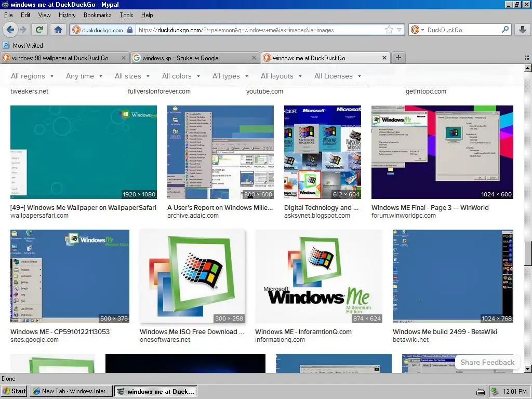The image size is (532, 399).
Task: Click the Forward arrow button
Action: (23, 30)
